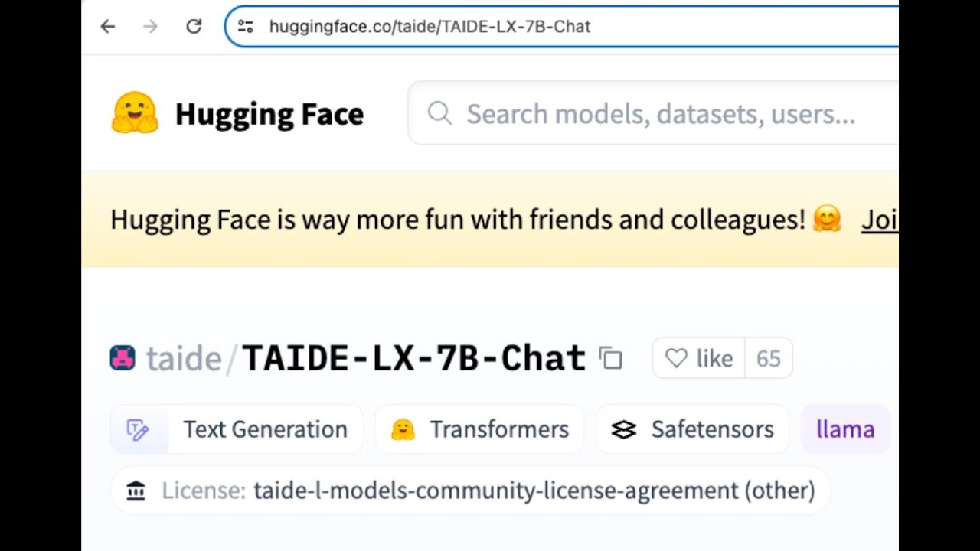Click the browser back arrow
The image size is (980, 551).
click(x=107, y=27)
